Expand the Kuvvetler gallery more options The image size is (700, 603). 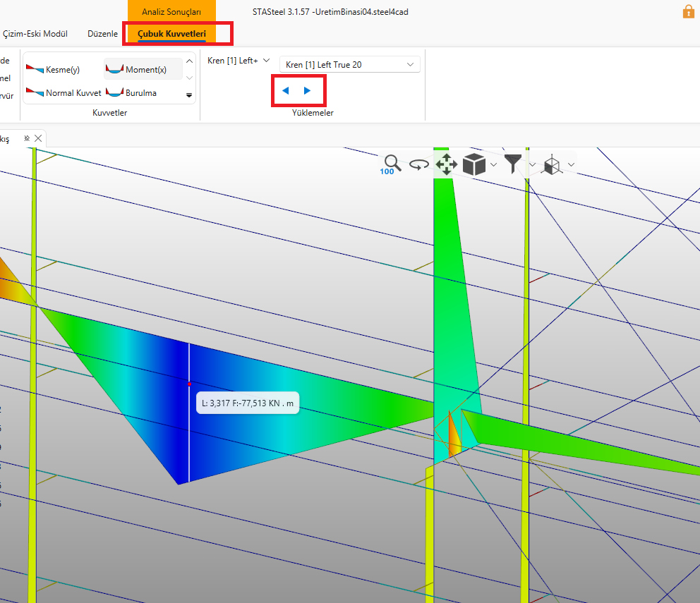pos(189,95)
